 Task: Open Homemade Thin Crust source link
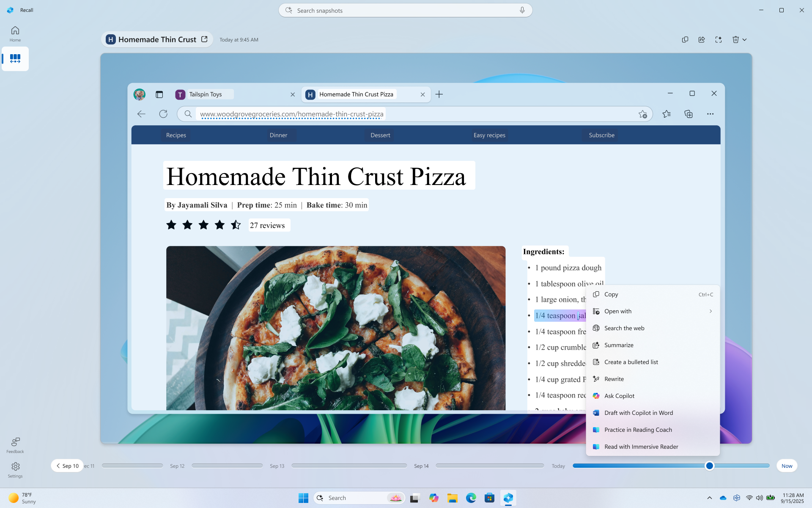coord(204,39)
